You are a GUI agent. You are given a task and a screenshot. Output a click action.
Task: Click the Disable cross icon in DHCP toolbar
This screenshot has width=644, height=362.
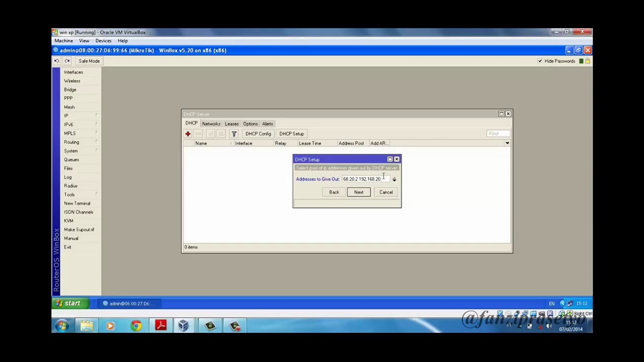(221, 134)
